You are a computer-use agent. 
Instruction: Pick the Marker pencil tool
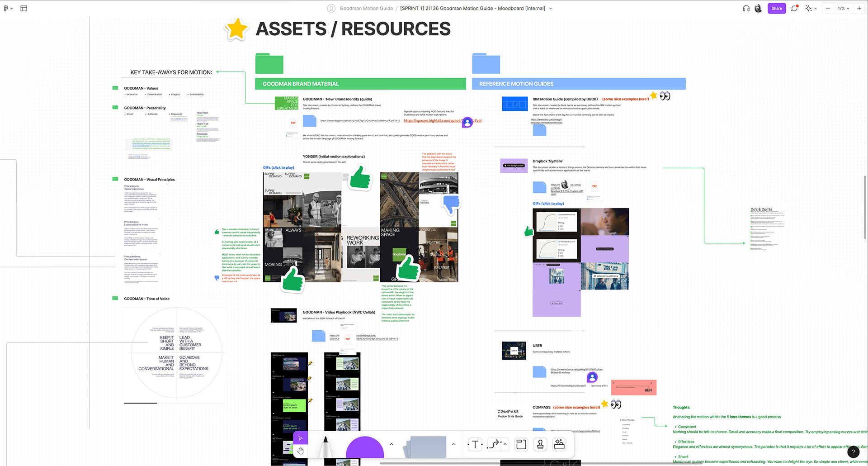(x=325, y=447)
